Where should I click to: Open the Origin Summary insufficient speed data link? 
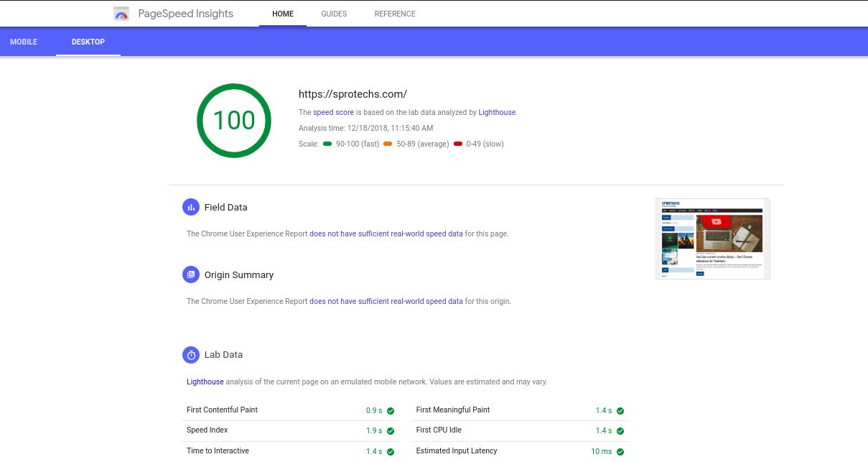[x=386, y=301]
